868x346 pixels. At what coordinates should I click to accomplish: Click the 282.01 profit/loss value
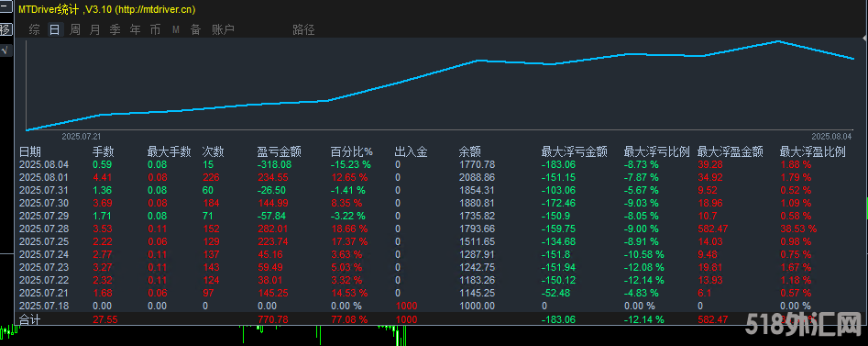(x=273, y=229)
